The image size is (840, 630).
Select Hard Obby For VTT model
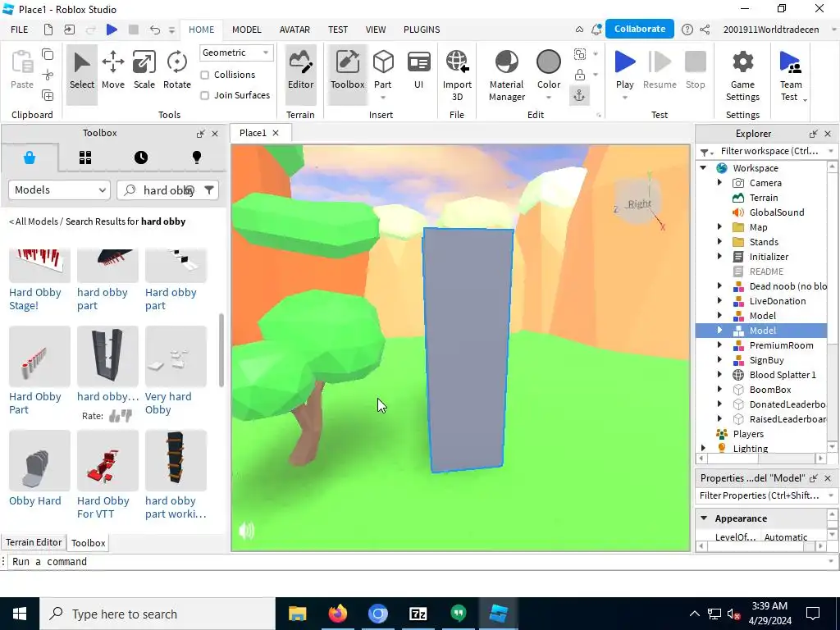point(107,475)
